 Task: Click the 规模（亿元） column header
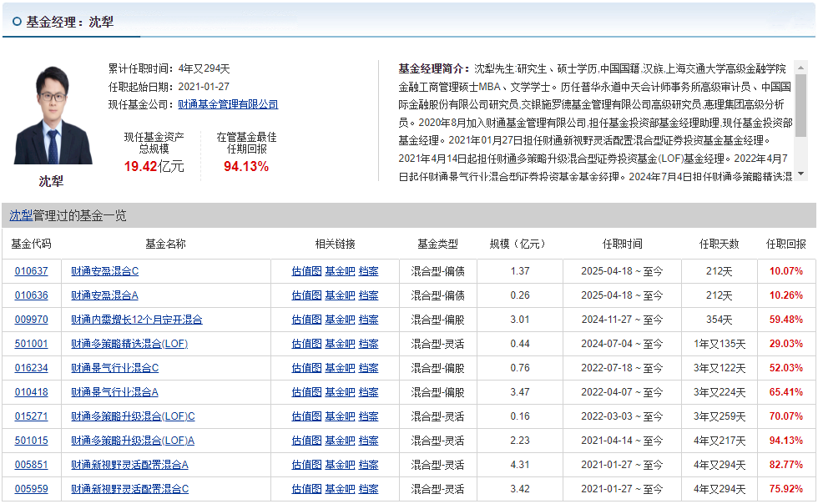[x=519, y=244]
